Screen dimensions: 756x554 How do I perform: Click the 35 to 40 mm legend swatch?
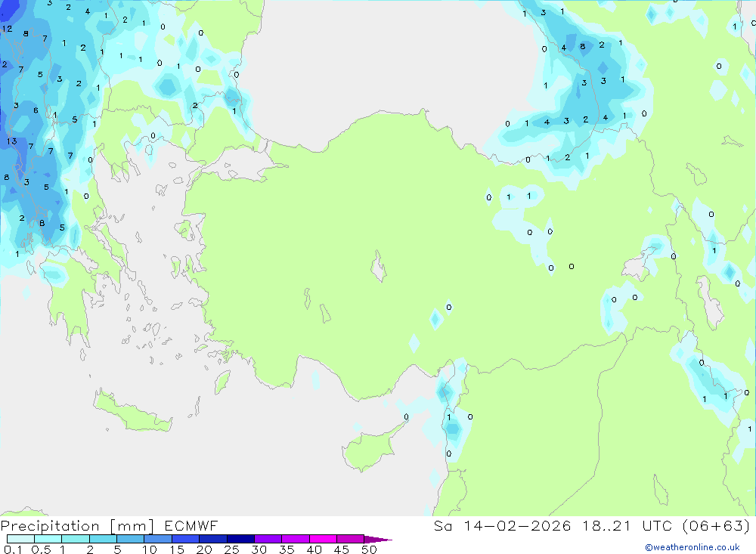click(x=296, y=539)
